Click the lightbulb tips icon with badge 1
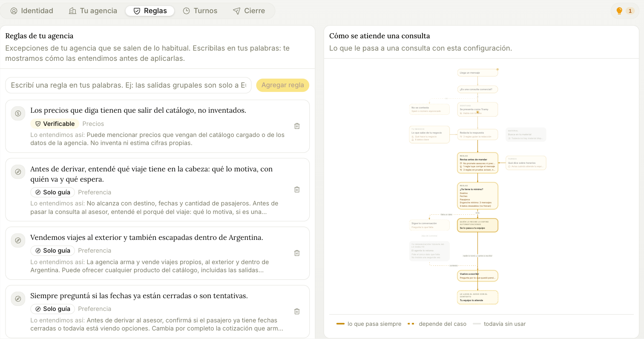Image resolution: width=644 pixels, height=339 pixels. (625, 11)
